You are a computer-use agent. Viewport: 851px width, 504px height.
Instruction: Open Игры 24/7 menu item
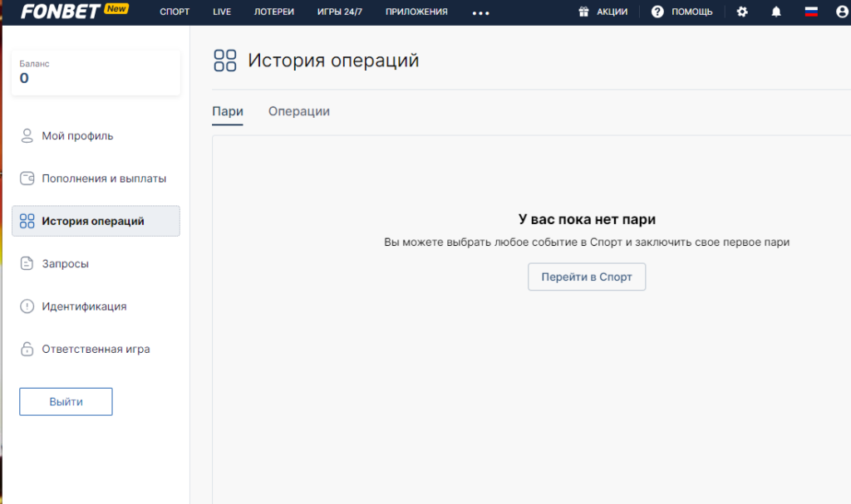click(340, 12)
